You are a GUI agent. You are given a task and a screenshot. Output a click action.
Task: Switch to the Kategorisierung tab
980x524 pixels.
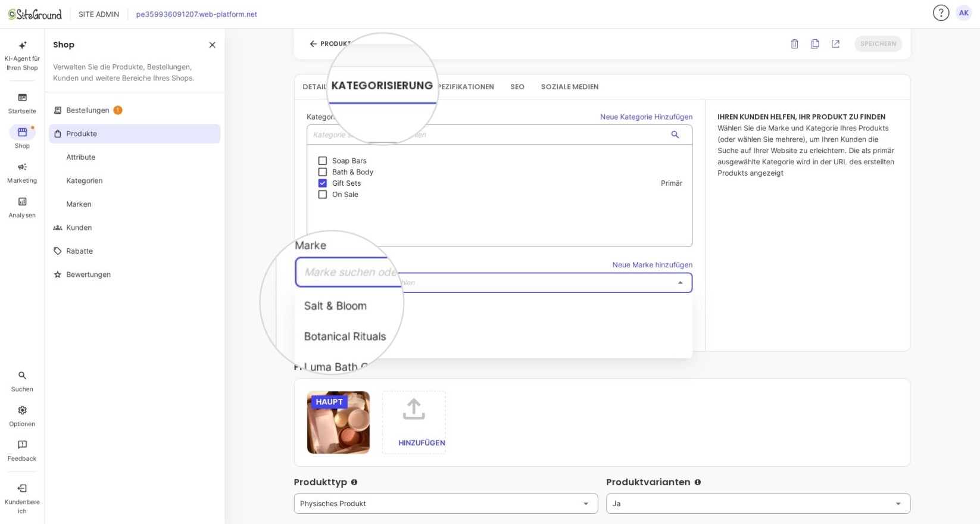pos(382,86)
